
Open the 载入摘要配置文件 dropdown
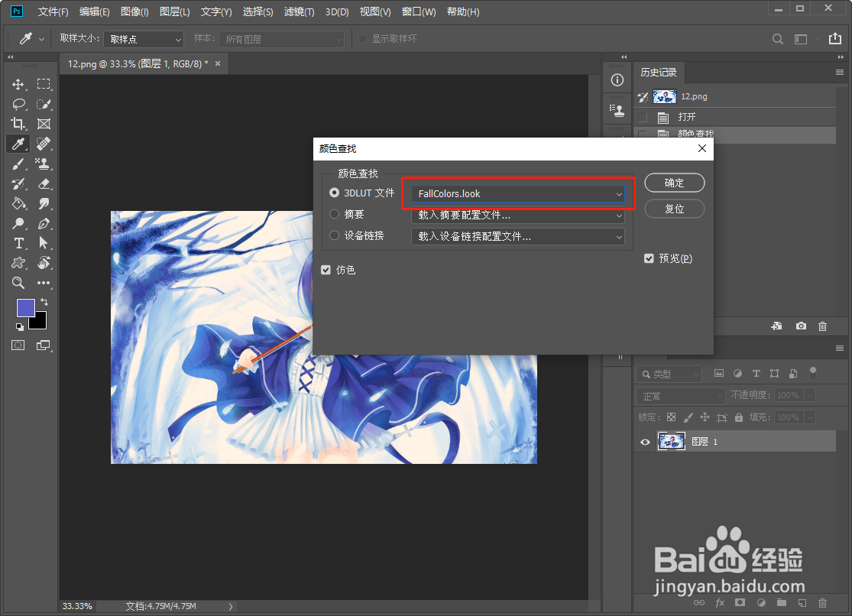(518, 216)
